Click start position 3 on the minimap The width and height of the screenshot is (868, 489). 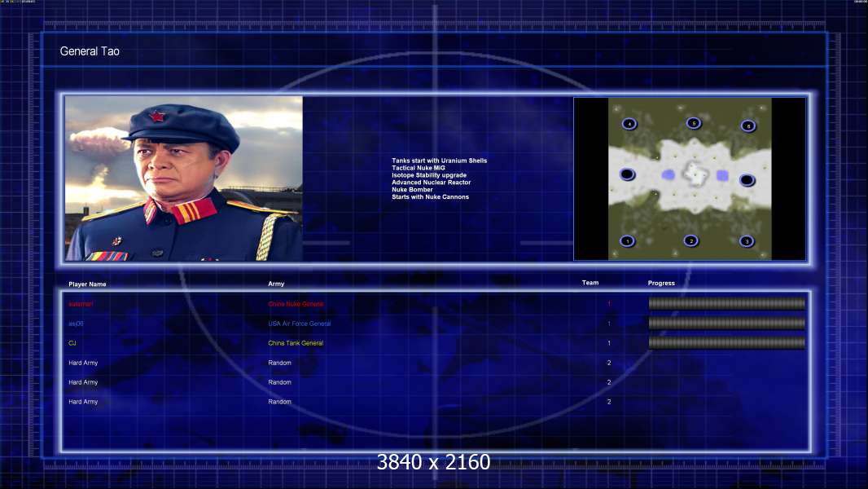pyautogui.click(x=747, y=241)
